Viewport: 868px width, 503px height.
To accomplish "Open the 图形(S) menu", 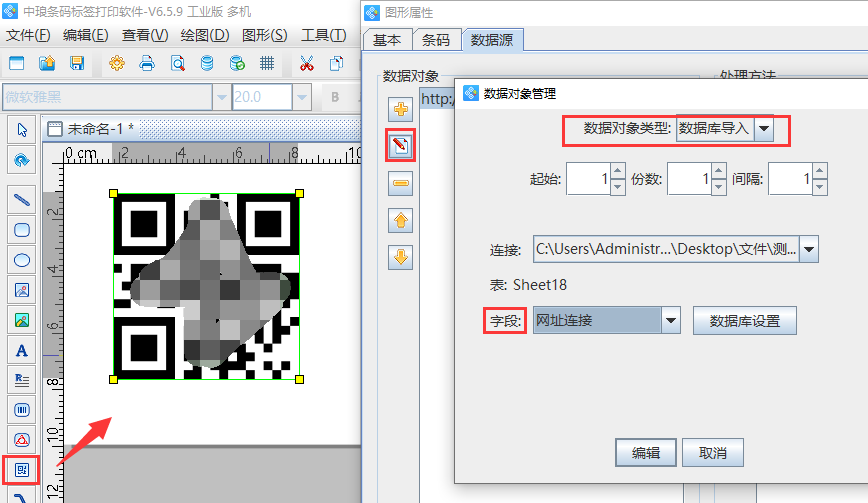I will tap(265, 35).
